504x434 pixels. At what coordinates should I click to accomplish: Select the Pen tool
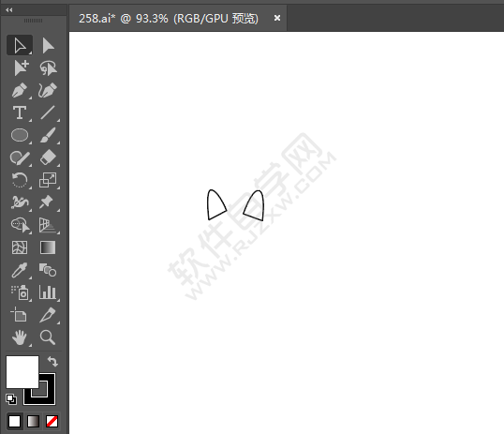click(20, 90)
